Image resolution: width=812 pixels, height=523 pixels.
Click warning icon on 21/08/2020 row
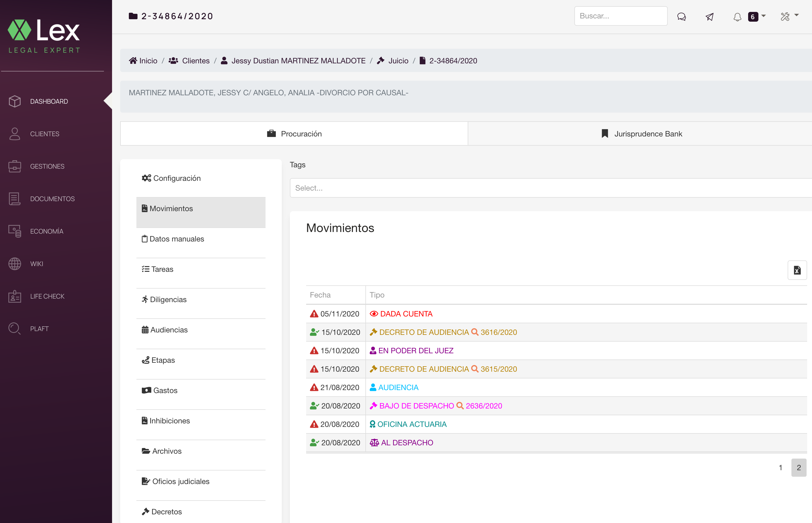point(314,387)
